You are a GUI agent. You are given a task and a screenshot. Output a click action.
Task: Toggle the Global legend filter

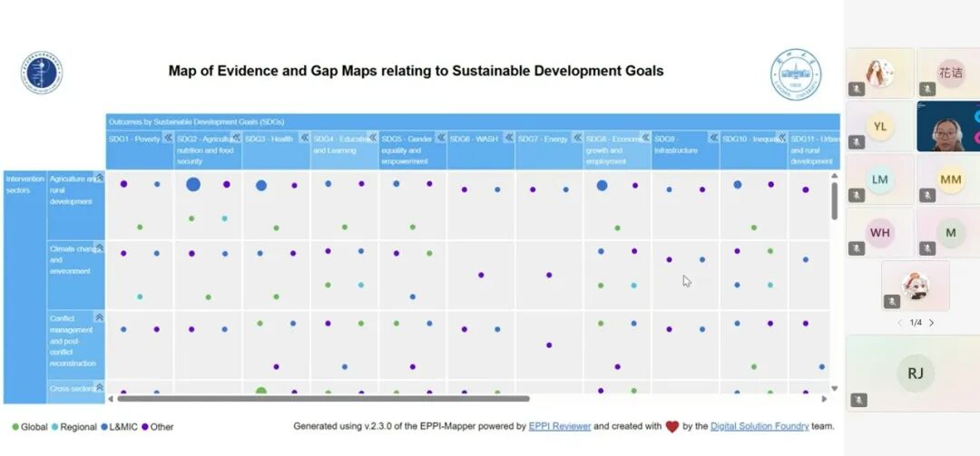point(30,427)
